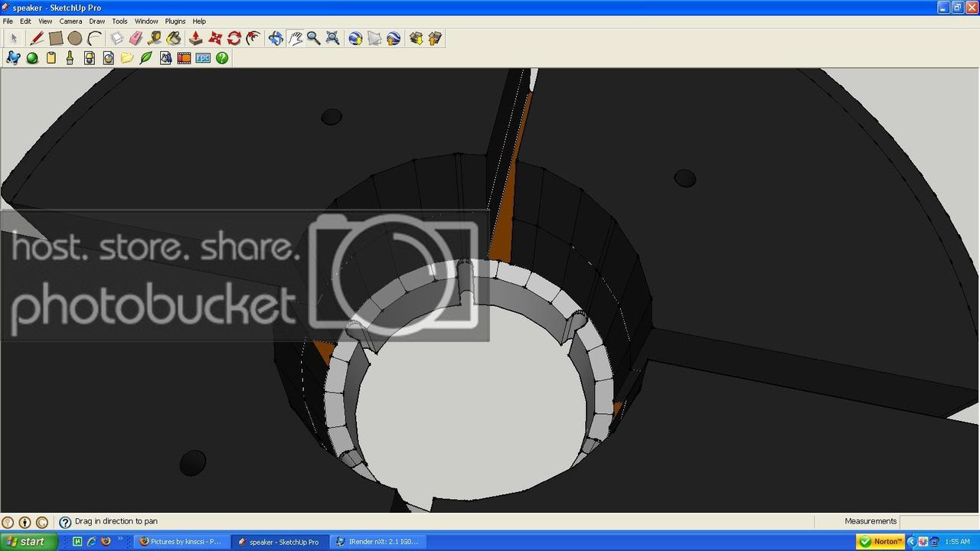
Task: Click the globe document plugin icon
Action: [108, 57]
